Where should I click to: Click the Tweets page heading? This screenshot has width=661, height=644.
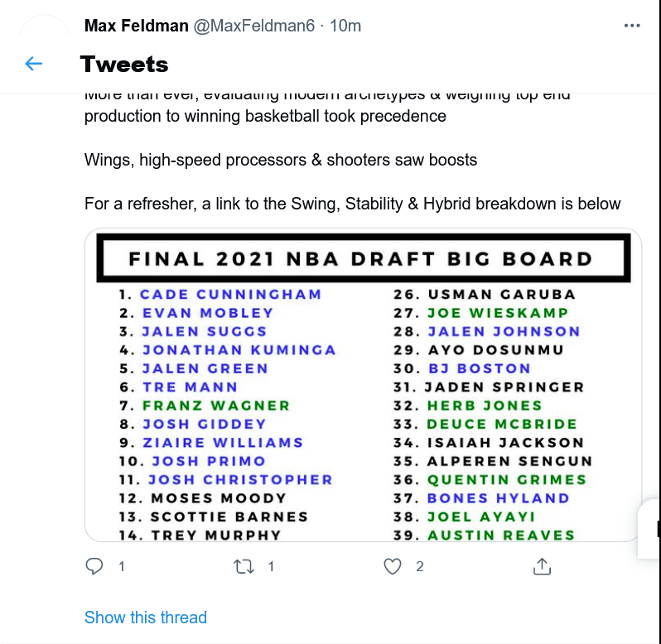pyautogui.click(x=124, y=64)
